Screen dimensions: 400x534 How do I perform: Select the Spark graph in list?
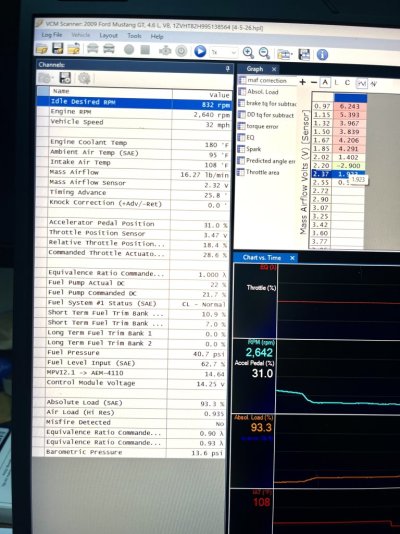click(254, 149)
